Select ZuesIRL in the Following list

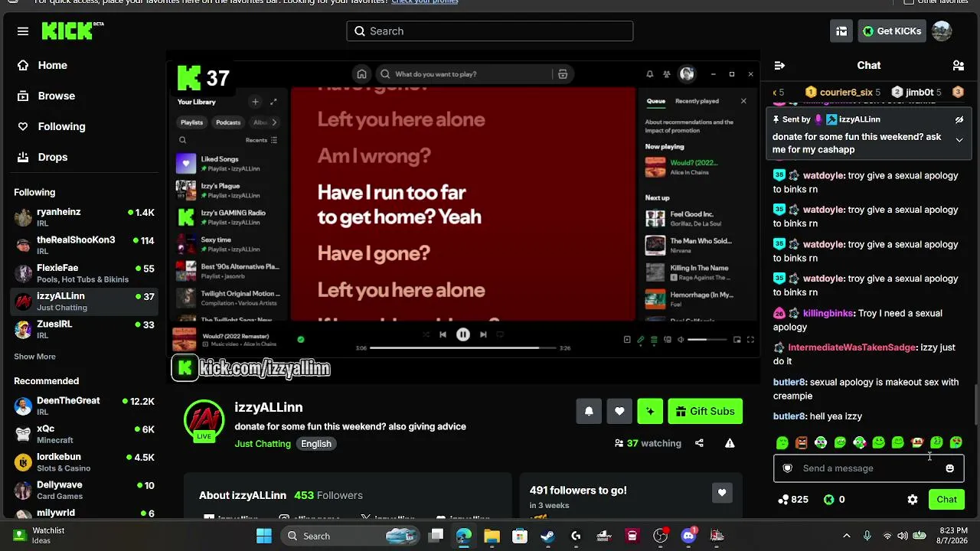click(86, 329)
